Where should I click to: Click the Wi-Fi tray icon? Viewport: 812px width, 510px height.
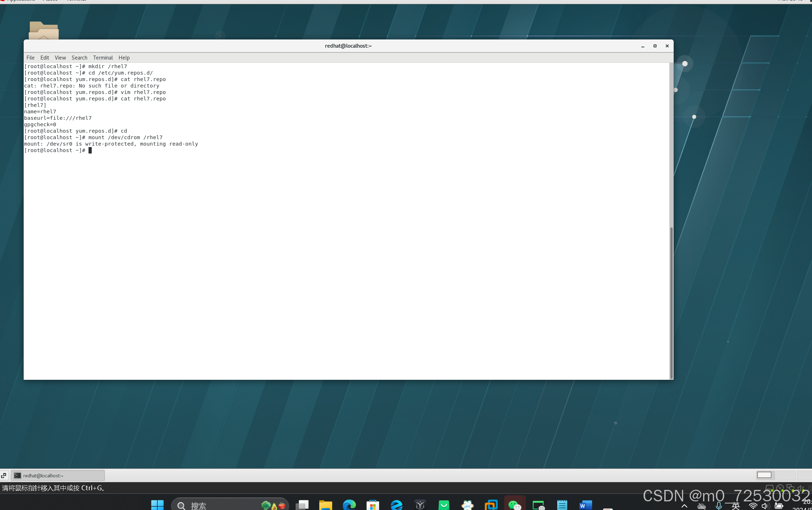point(753,506)
